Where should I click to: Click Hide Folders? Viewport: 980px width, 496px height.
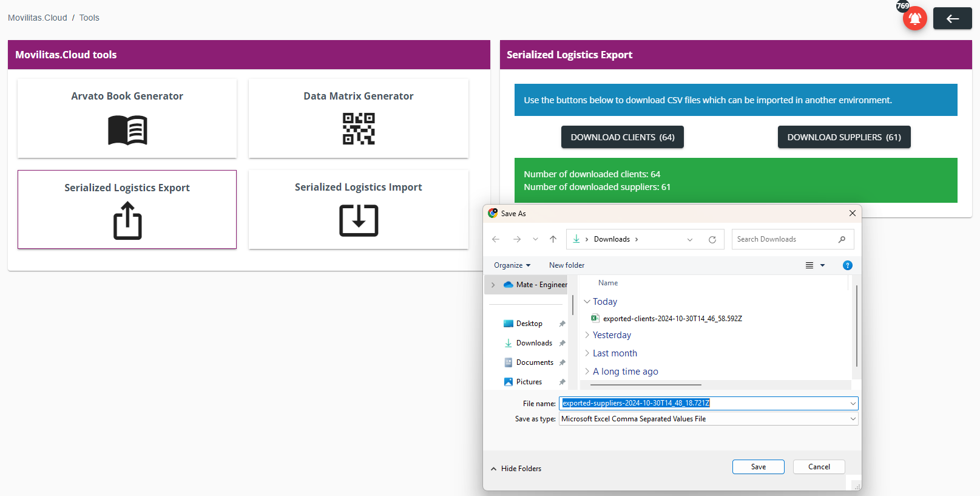[516, 469]
